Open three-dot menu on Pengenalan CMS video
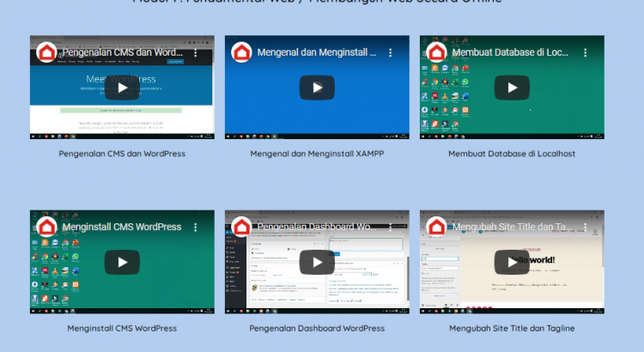644x352 pixels. (x=196, y=52)
